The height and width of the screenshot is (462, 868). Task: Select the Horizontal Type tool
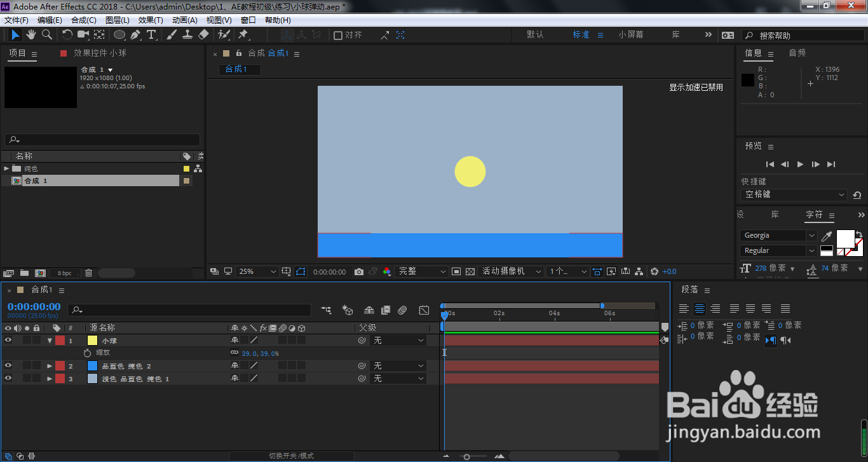click(151, 35)
